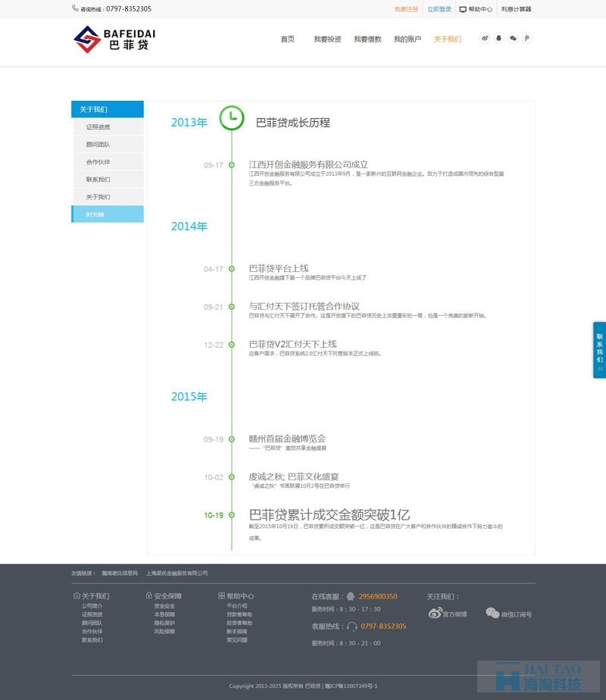This screenshot has height=700, width=606.
Task: Click the 虔诚之秋; 巴菲文化盛宴 event title
Action: [x=294, y=477]
